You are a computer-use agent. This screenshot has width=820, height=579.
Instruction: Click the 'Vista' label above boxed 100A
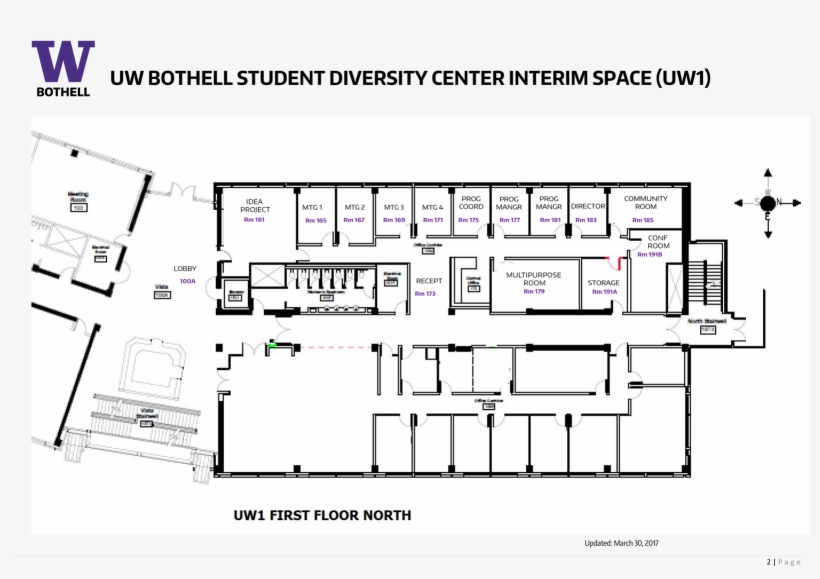[x=162, y=287]
